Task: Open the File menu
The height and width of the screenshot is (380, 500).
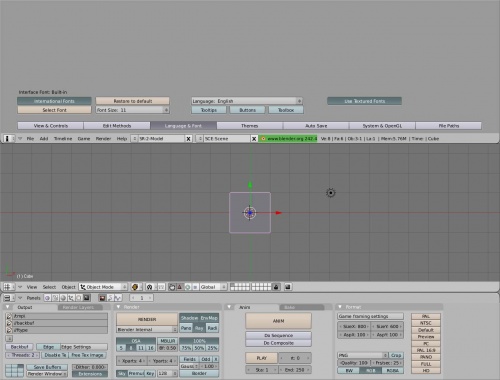Action: pyautogui.click(x=30, y=139)
